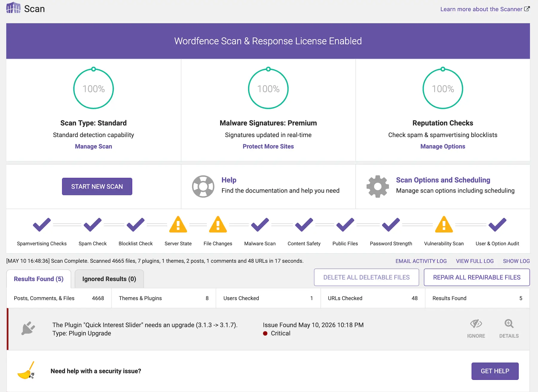
Task: Click Delete All Deletable Files button
Action: pos(366,277)
